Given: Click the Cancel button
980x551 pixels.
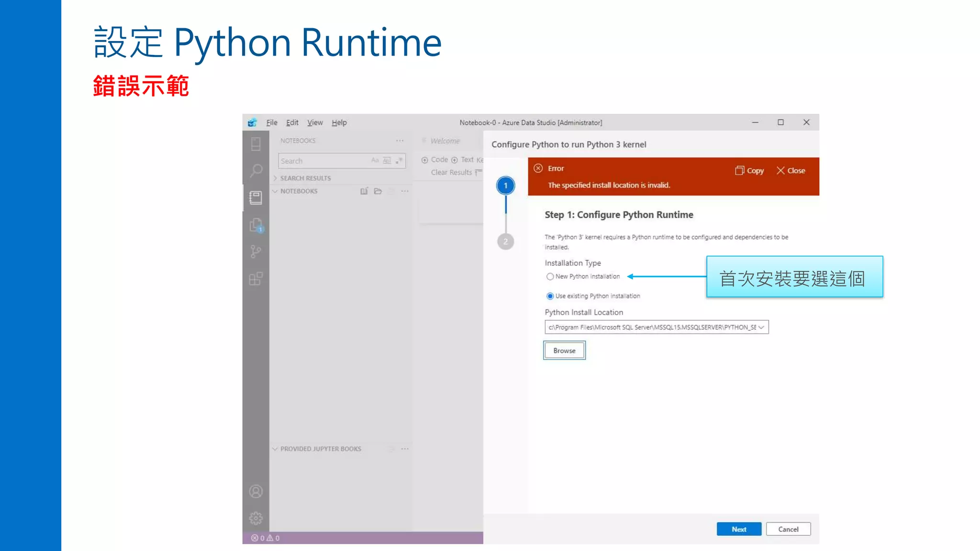Looking at the screenshot, I should (x=788, y=529).
